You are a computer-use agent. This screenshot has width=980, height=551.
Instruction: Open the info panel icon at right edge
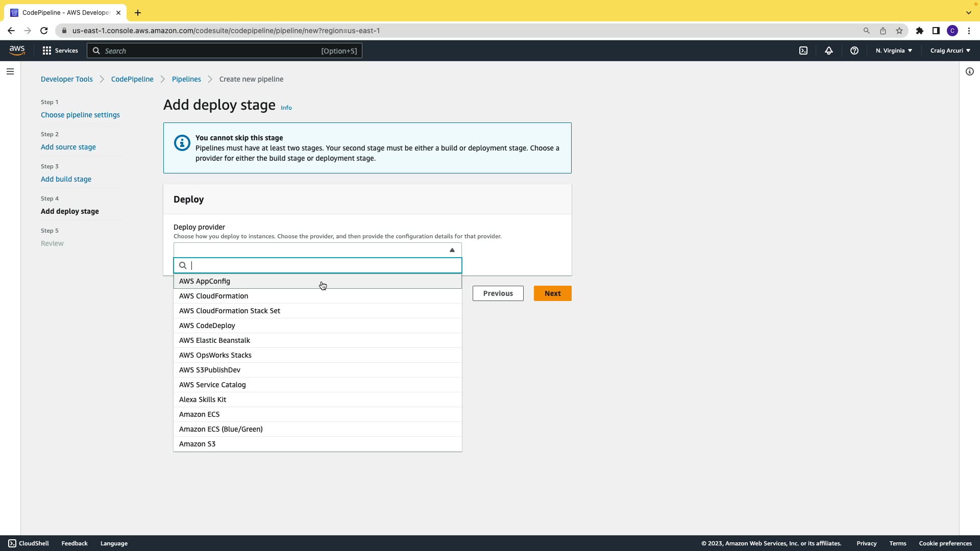click(x=970, y=71)
